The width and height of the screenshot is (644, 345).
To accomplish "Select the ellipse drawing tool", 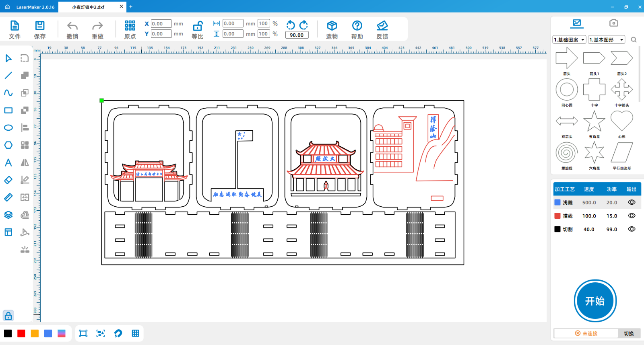I will pyautogui.click(x=8, y=128).
